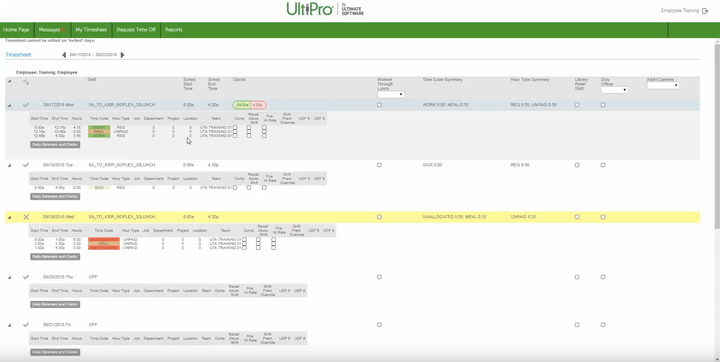Open the Request Time Off menu item
The image size is (720, 362).
point(136,30)
